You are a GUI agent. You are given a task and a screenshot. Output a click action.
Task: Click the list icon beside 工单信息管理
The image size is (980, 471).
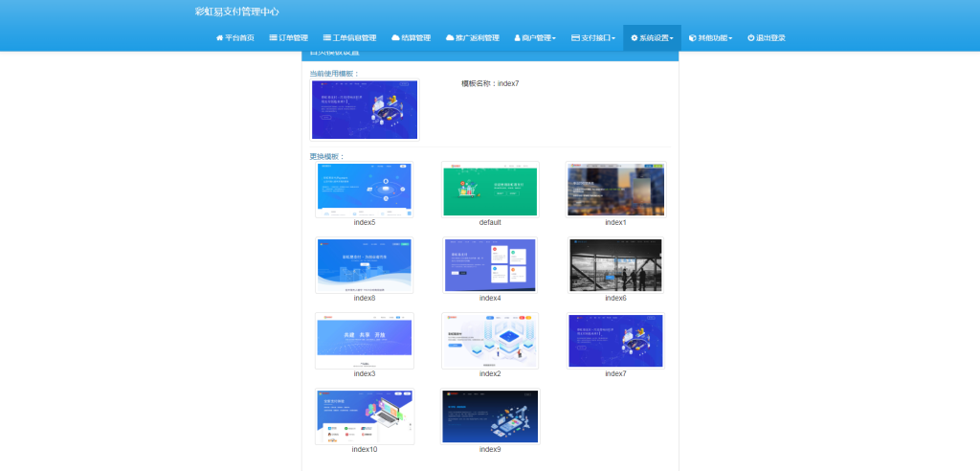coord(327,38)
